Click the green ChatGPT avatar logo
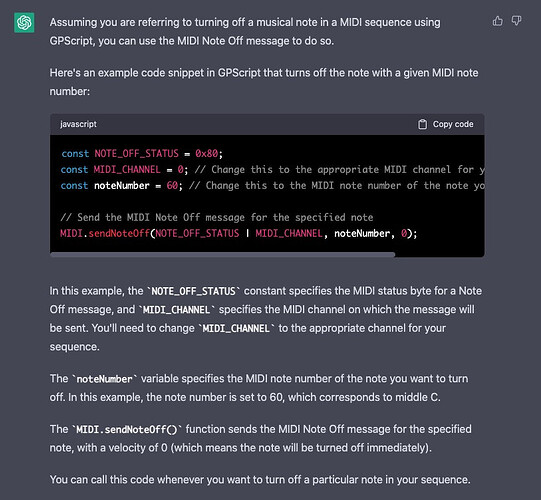Image resolution: width=541 pixels, height=500 pixels. (x=24, y=23)
